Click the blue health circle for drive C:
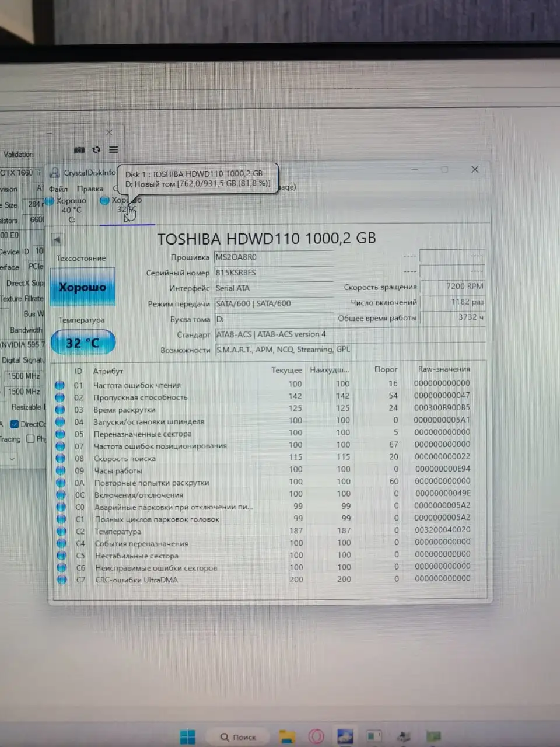This screenshot has width=560, height=747. point(50,201)
